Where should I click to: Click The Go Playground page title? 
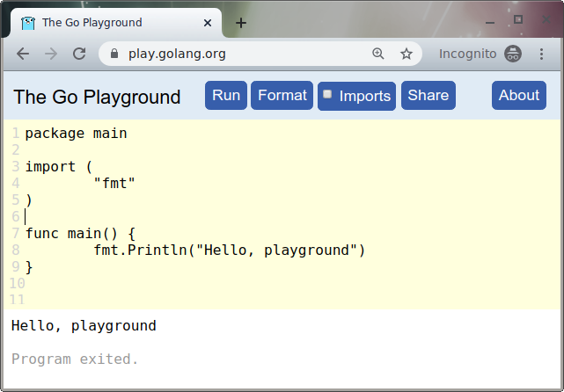pos(97,97)
